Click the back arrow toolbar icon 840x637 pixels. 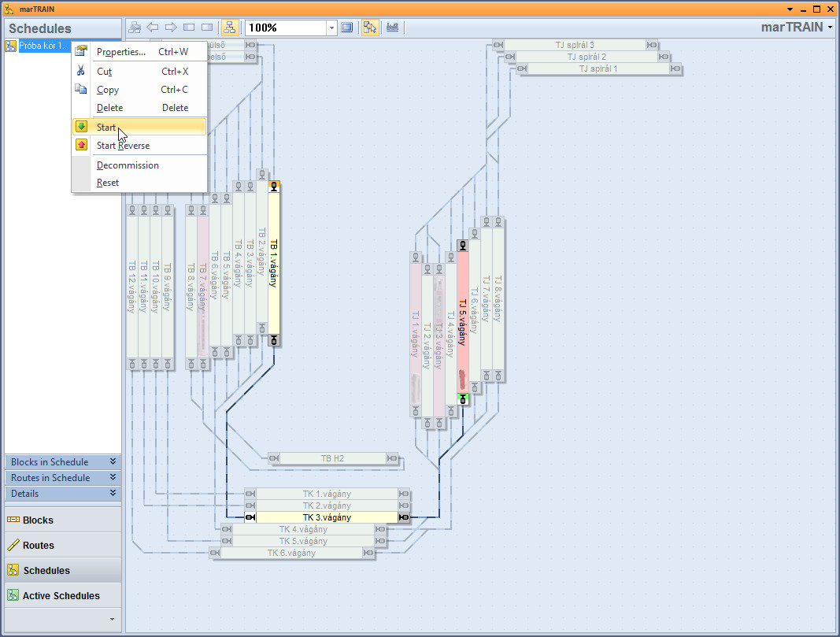(x=153, y=28)
